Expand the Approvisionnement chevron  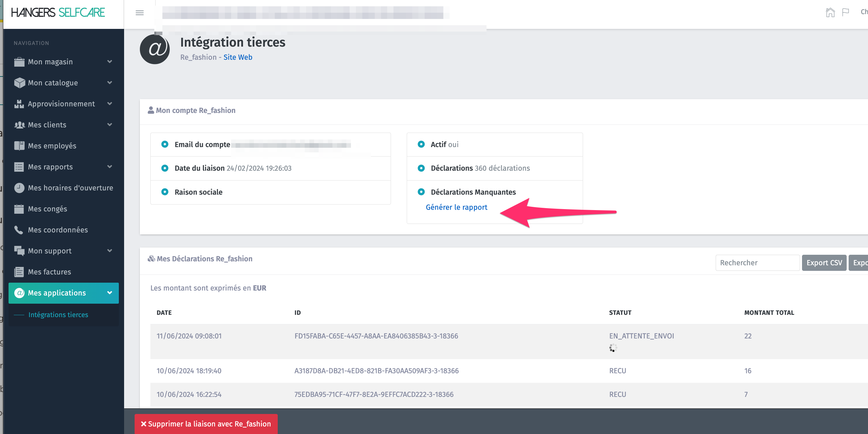pos(110,104)
